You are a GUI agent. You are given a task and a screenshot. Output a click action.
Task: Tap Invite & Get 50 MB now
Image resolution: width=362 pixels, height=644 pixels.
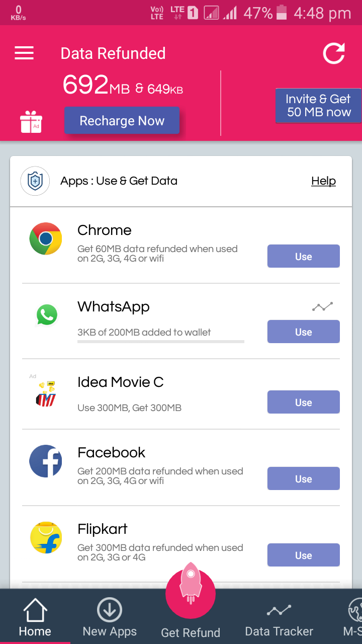[x=319, y=106]
